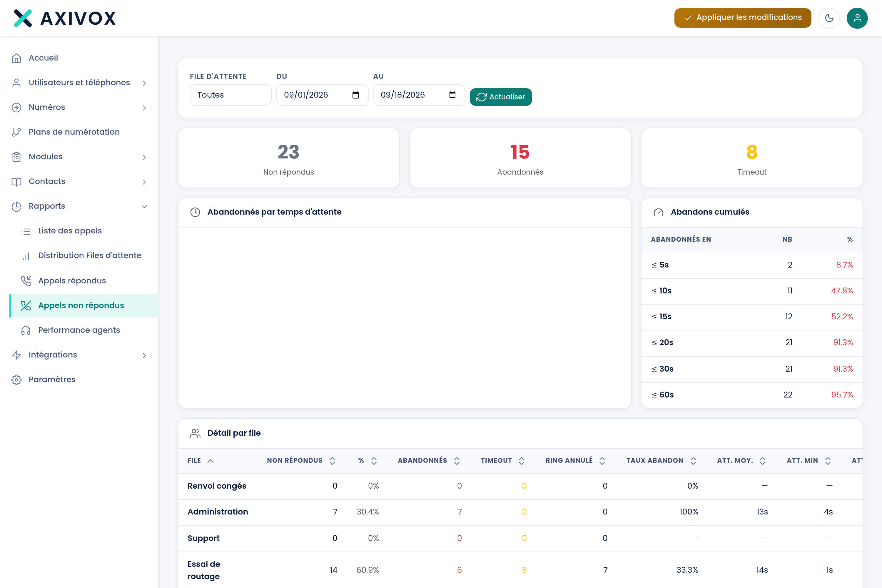Click the 47.8% value in ≤ 10s row

point(842,291)
